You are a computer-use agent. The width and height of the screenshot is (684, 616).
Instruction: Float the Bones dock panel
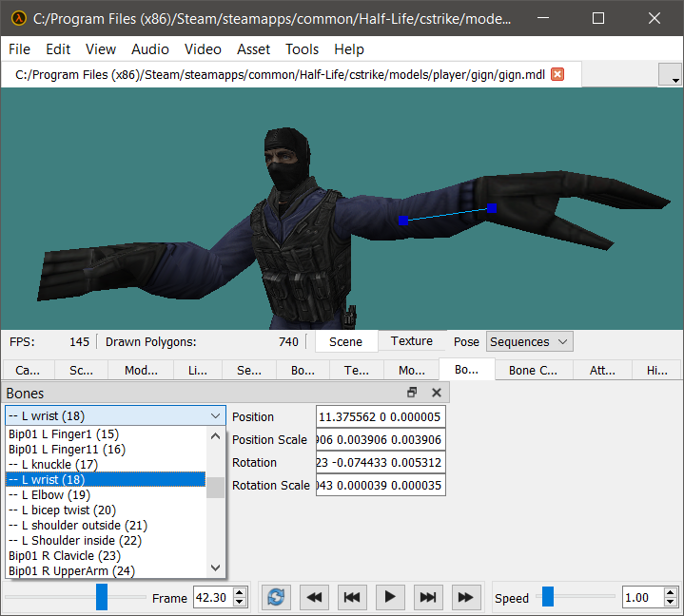[412, 393]
